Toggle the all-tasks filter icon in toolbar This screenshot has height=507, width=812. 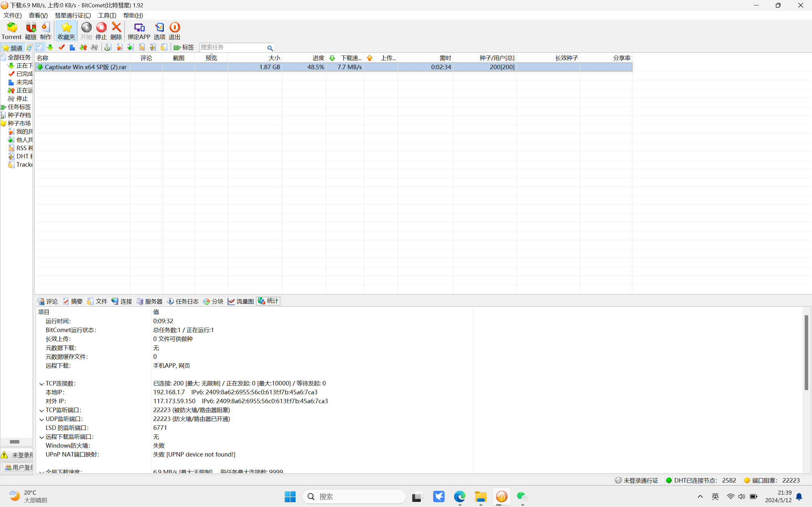pos(40,48)
